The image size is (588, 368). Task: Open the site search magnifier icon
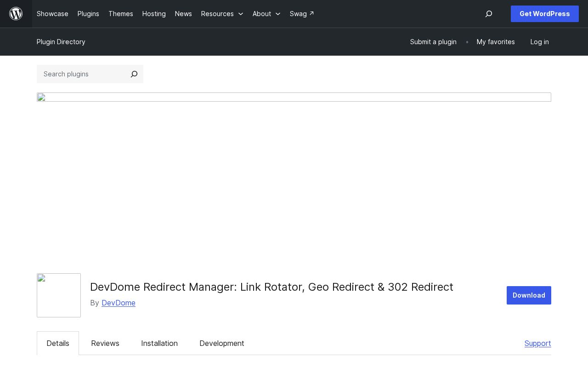coord(489,14)
